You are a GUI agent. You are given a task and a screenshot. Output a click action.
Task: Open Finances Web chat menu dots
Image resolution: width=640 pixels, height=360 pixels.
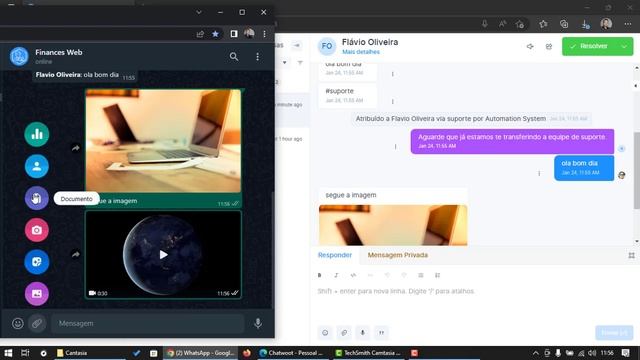click(258, 56)
